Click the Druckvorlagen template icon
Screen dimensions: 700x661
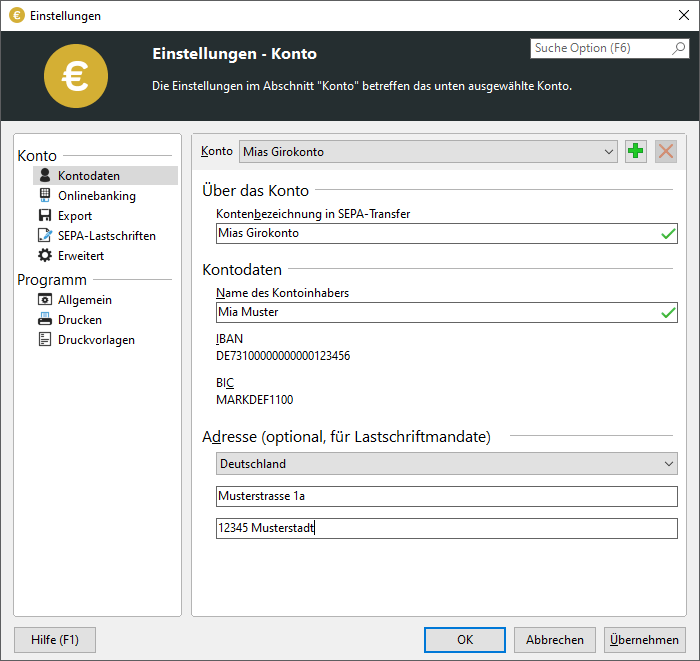pos(45,340)
